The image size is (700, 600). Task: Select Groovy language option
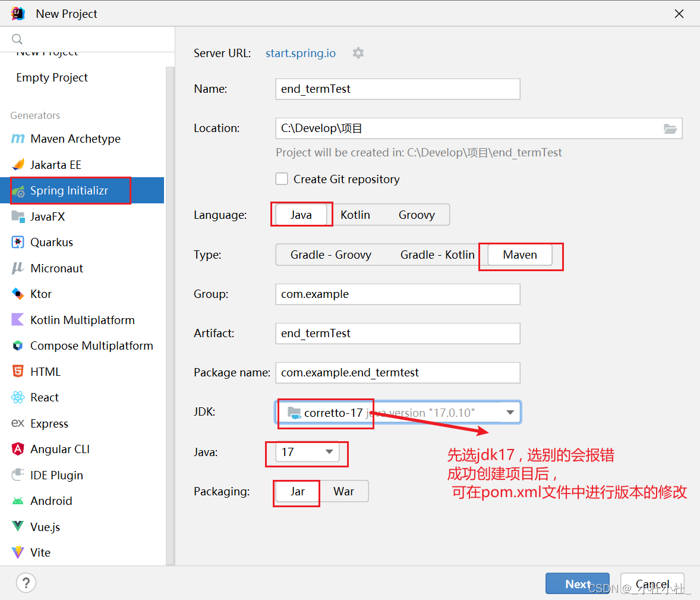(417, 215)
